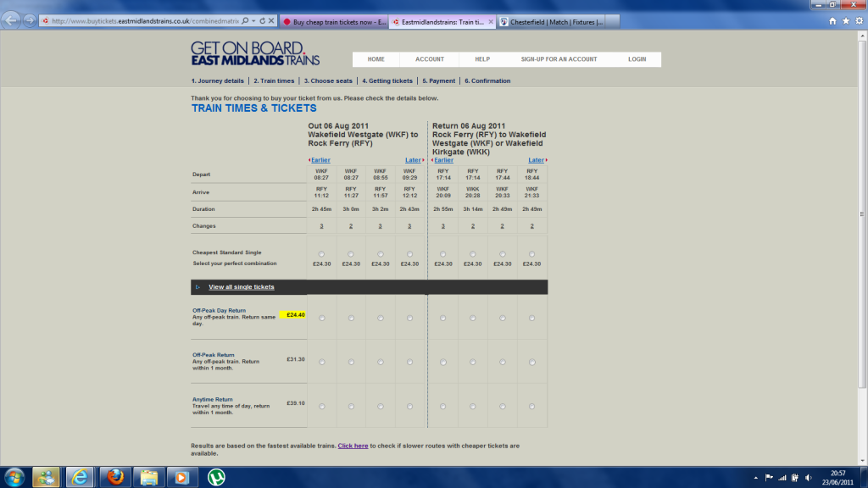Open the HELP menu item
The height and width of the screenshot is (488, 868).
(482, 59)
